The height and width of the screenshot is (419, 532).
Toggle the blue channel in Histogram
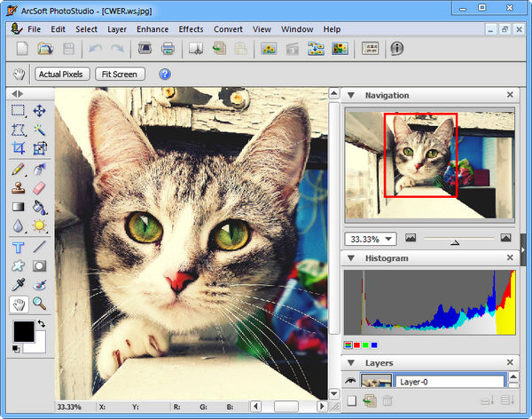375,344
